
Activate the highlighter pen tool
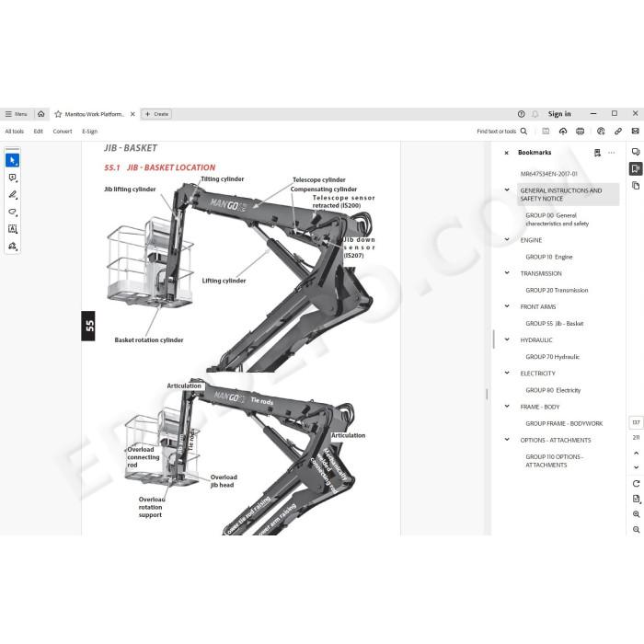12,195
